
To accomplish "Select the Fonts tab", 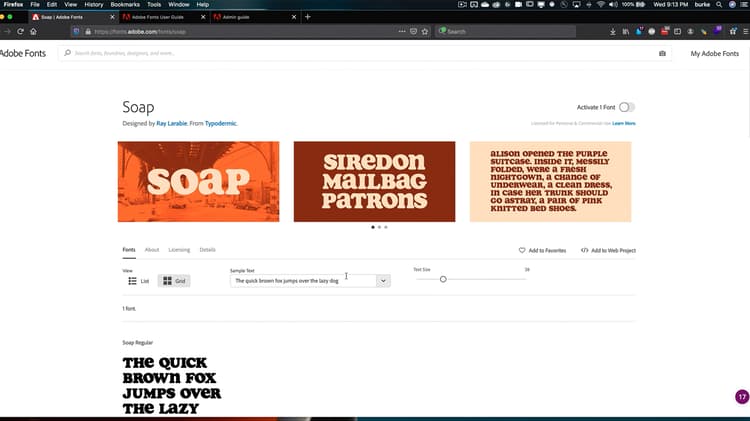I will click(x=129, y=250).
